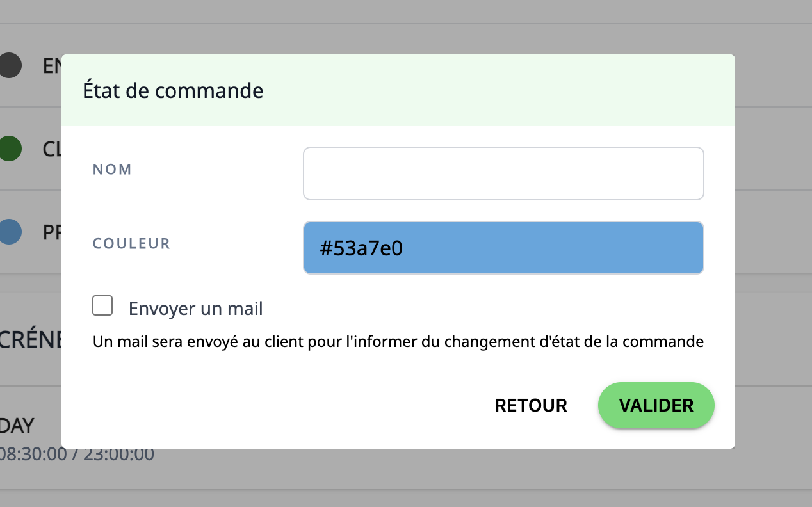
Task: Click the 'Envoyer un mail' label text
Action: [x=195, y=309]
